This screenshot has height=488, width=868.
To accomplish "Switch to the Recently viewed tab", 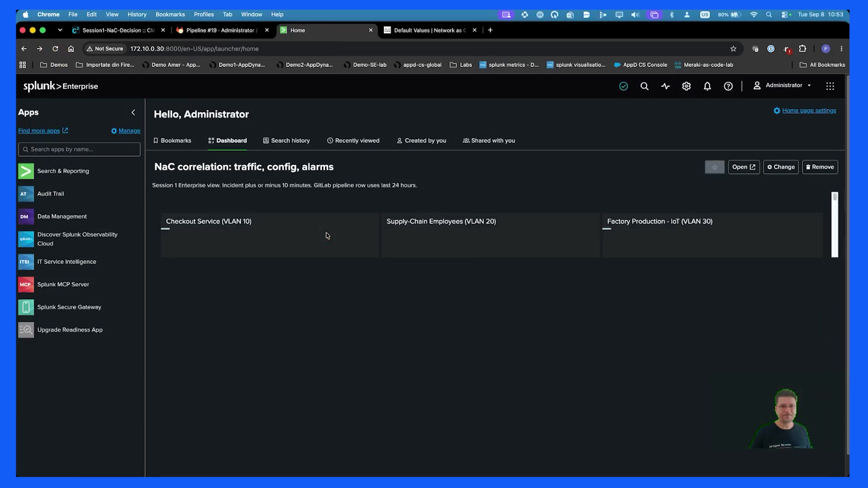I will point(354,141).
